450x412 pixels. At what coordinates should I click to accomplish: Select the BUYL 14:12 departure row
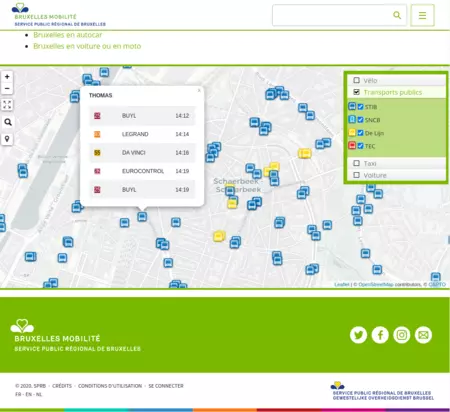point(142,116)
